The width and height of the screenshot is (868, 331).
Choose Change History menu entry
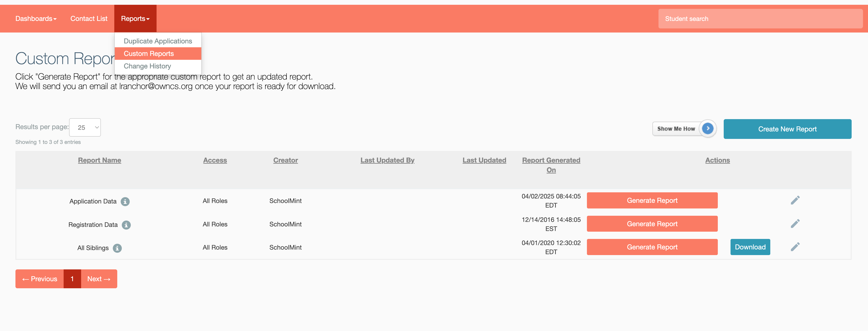(x=147, y=66)
